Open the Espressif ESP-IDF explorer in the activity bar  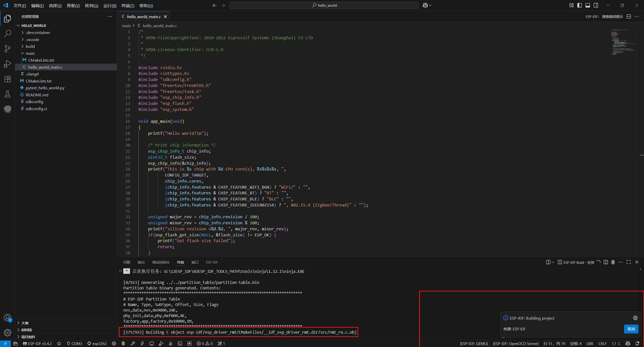click(x=8, y=109)
